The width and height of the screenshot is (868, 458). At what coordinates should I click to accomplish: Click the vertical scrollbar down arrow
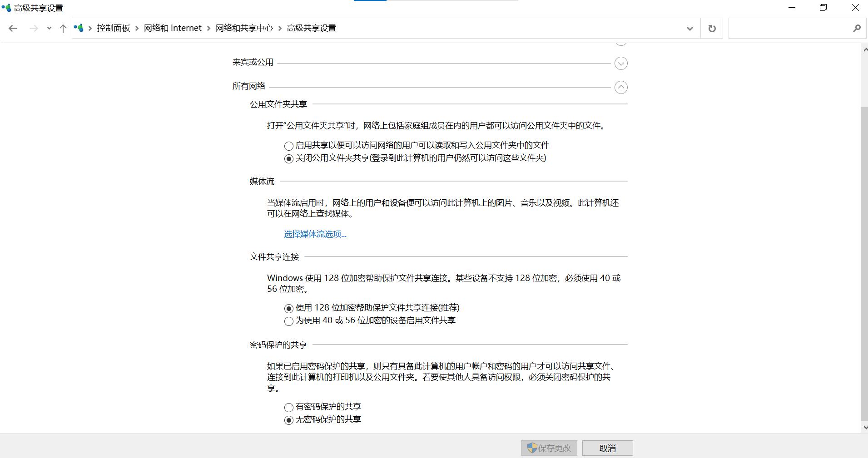click(x=864, y=427)
